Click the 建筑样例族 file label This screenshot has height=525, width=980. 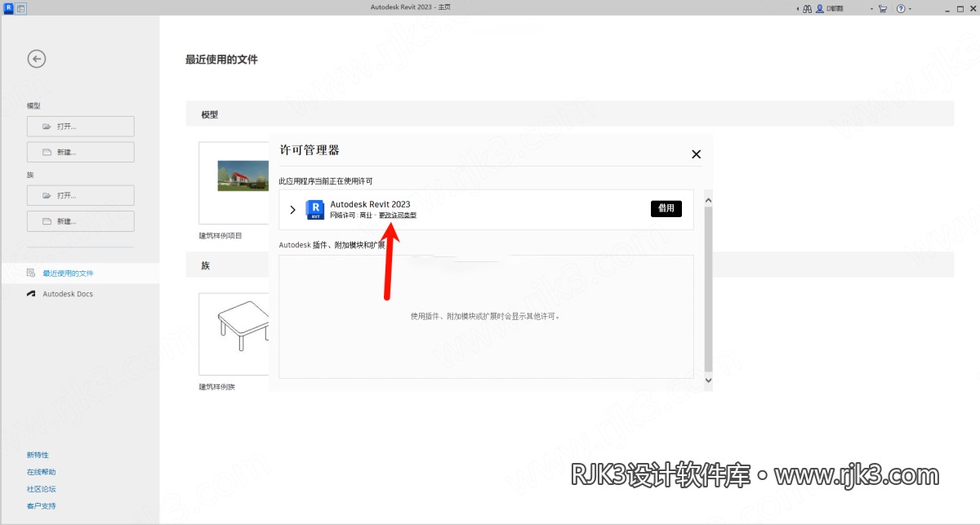(x=216, y=387)
